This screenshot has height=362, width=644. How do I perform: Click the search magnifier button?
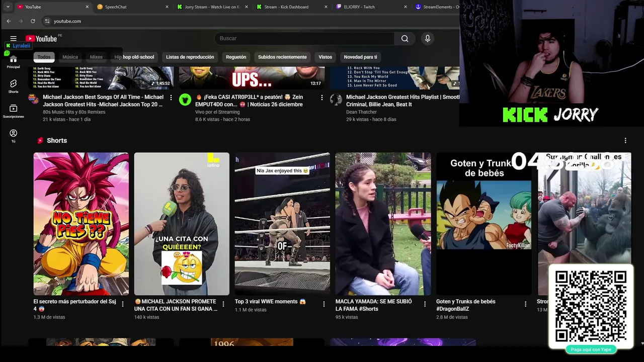tap(405, 39)
